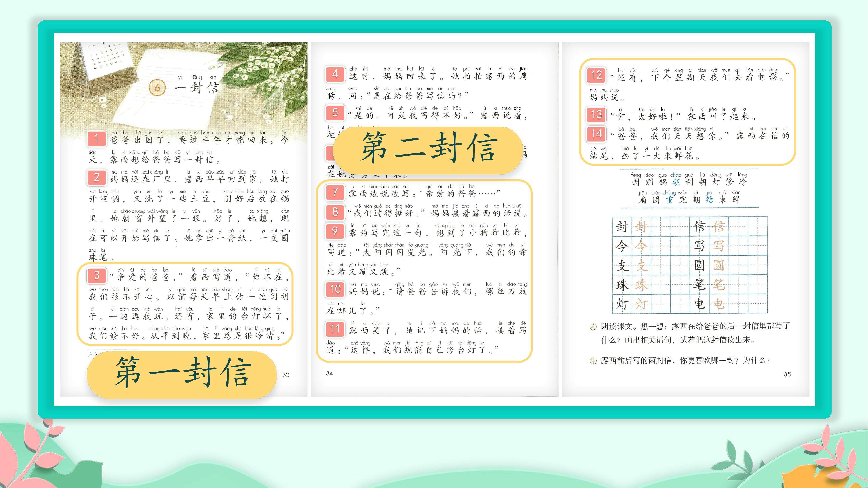Screen dimensions: 868x488
Task: Click the black '珠' in the writing grid
Action: click(x=622, y=285)
